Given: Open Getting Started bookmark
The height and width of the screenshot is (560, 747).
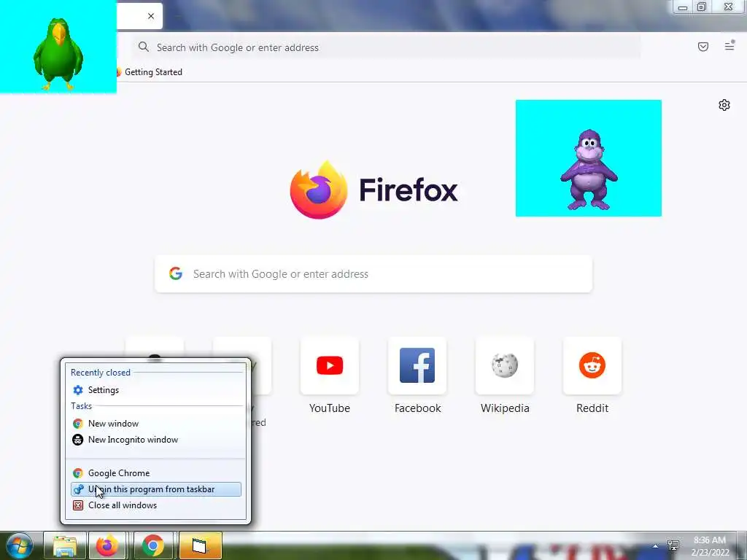Looking at the screenshot, I should coord(149,72).
